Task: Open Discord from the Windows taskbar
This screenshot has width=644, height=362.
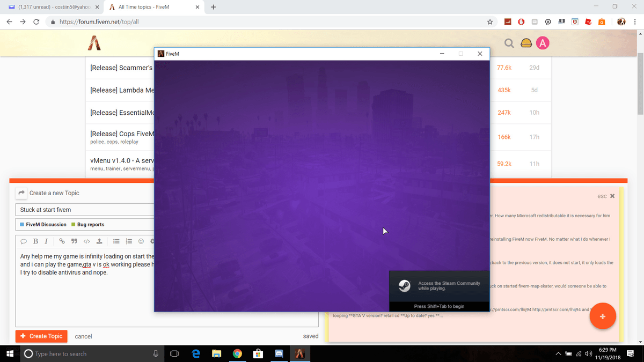Action: point(279,353)
